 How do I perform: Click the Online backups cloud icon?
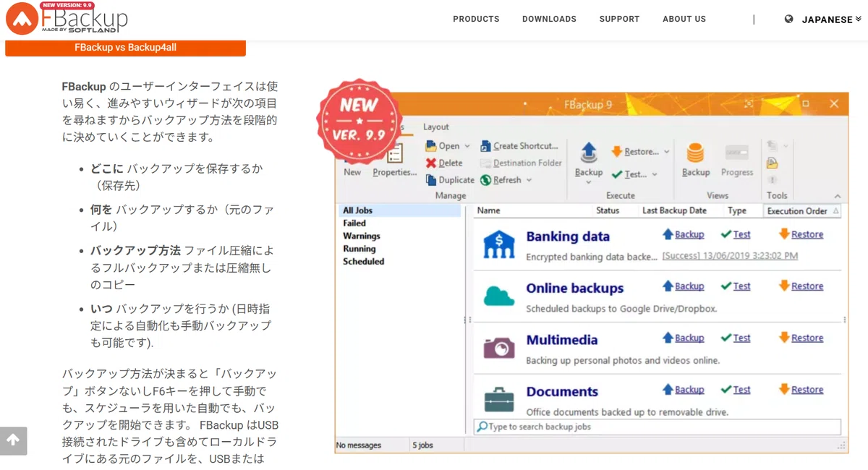499,296
